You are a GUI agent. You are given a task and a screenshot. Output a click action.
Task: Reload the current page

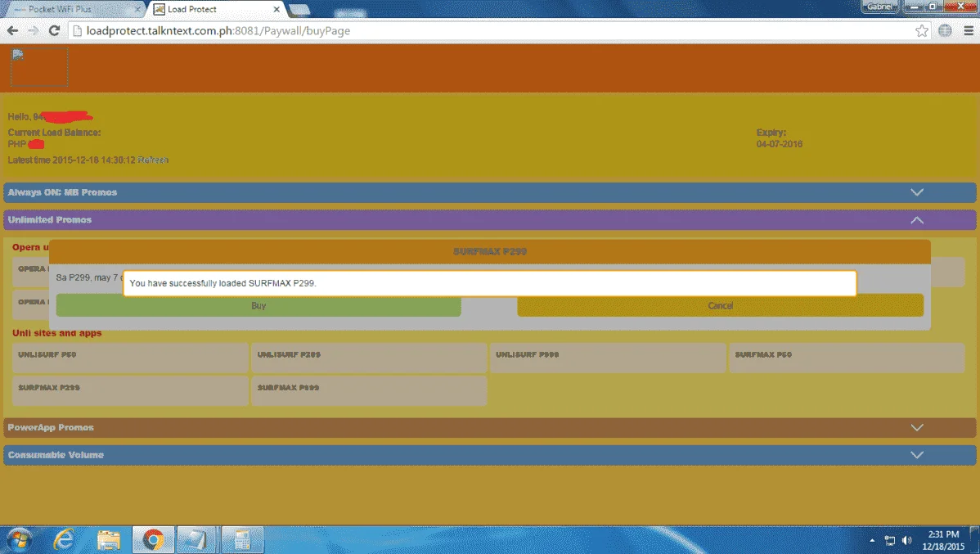(x=54, y=30)
